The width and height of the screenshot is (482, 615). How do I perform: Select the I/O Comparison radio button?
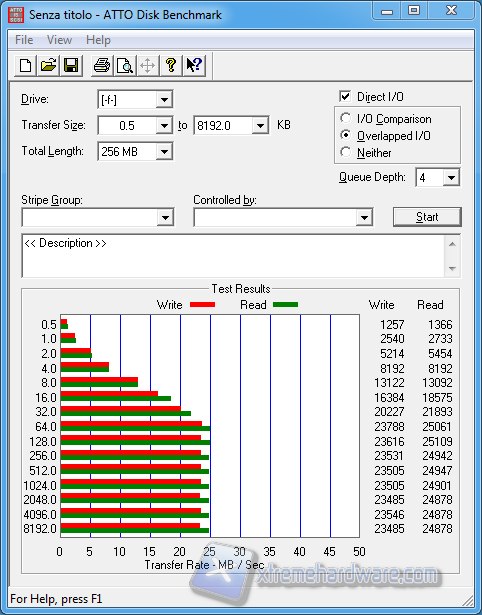point(346,118)
